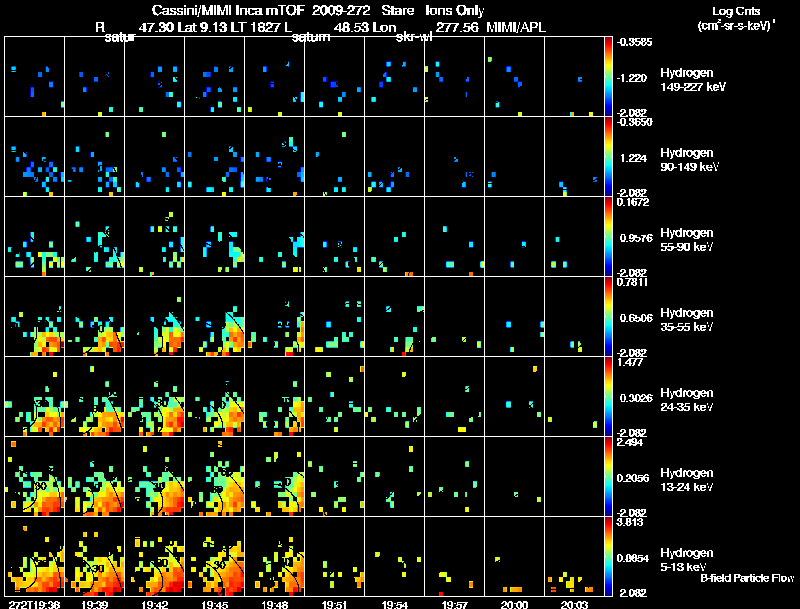Click the '-0.3650' color scale value
The width and height of the screenshot is (800, 609).
tap(634, 122)
